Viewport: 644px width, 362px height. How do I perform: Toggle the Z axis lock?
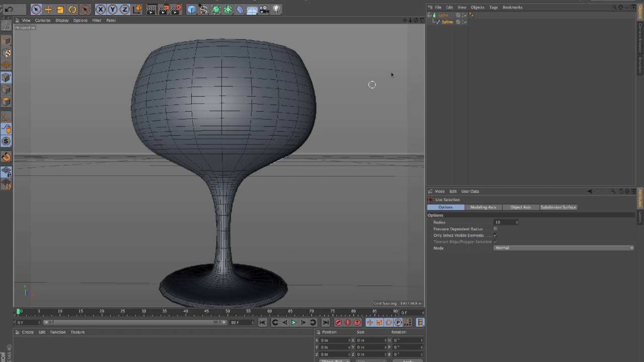tap(125, 9)
